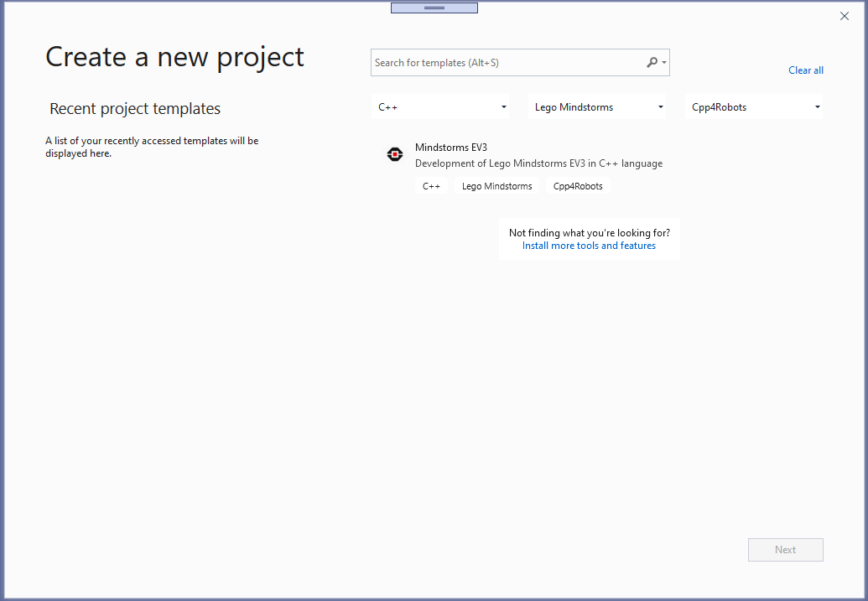This screenshot has width=868, height=601.
Task: Click the Mindstorms EV3 template icon
Action: 395,154
